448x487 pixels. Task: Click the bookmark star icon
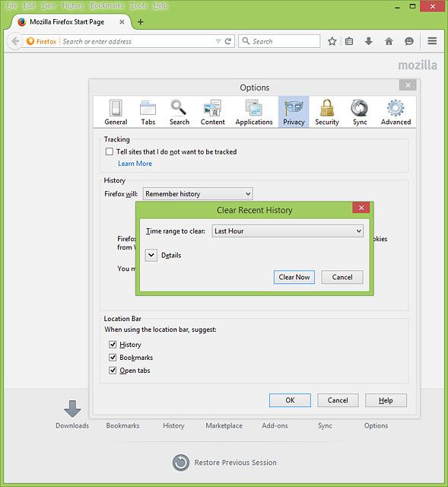[x=332, y=41]
